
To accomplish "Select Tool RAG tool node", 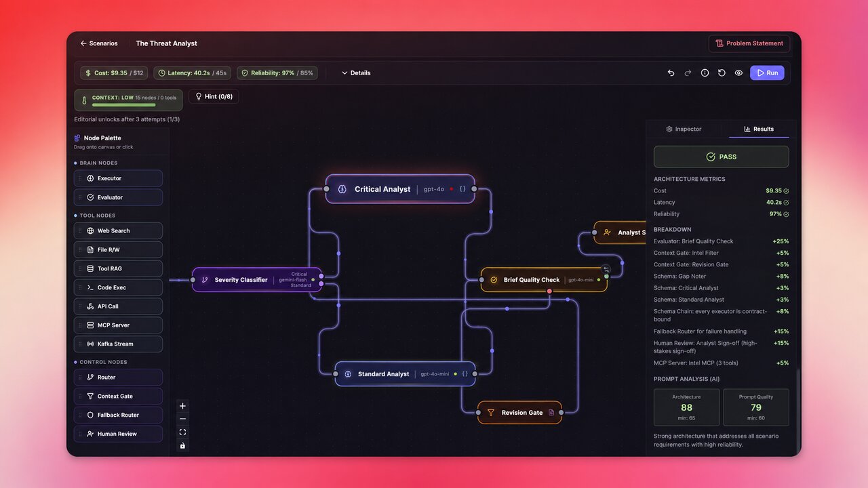I will pos(118,268).
